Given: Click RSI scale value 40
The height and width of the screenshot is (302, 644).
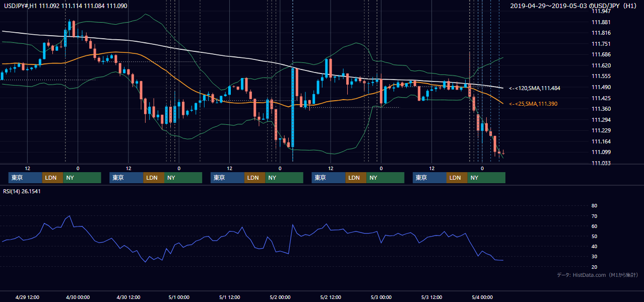Looking at the screenshot, I should 594,246.
